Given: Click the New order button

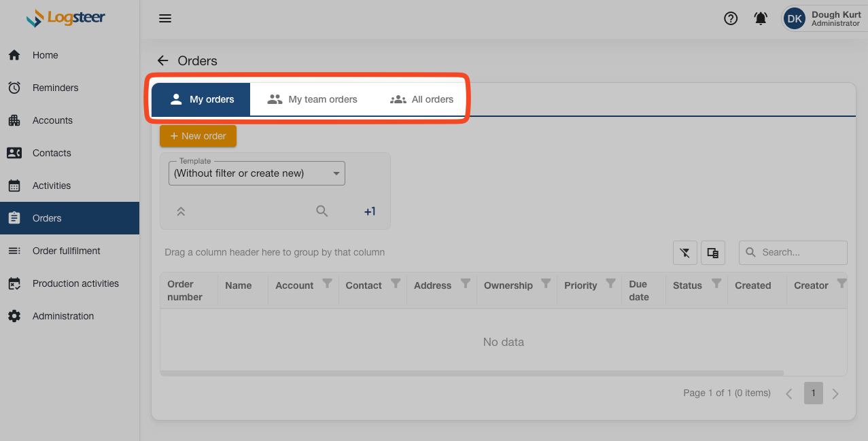Looking at the screenshot, I should (198, 136).
